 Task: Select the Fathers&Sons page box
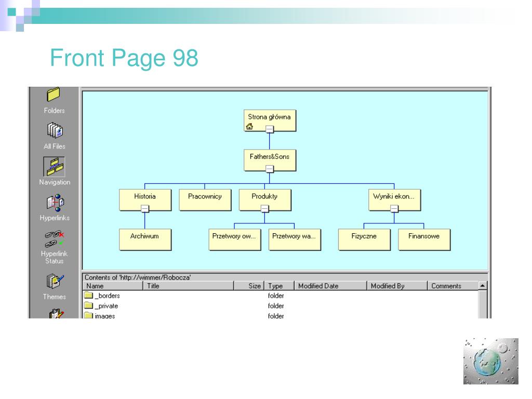pyautogui.click(x=270, y=160)
